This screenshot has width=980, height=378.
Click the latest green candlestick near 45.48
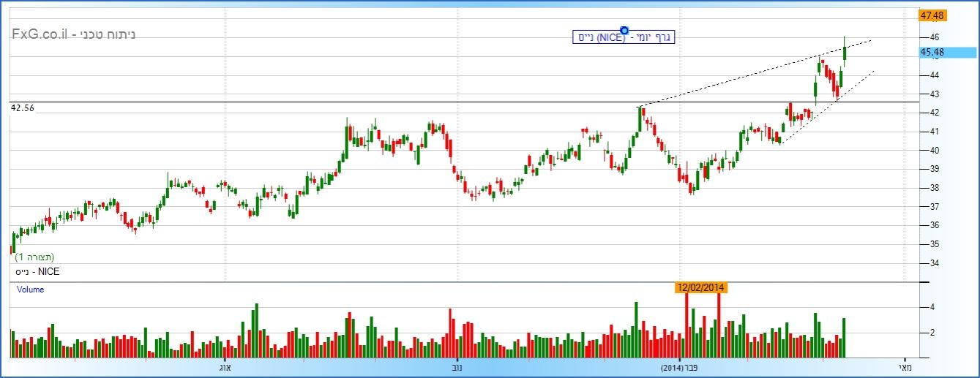pyautogui.click(x=845, y=51)
